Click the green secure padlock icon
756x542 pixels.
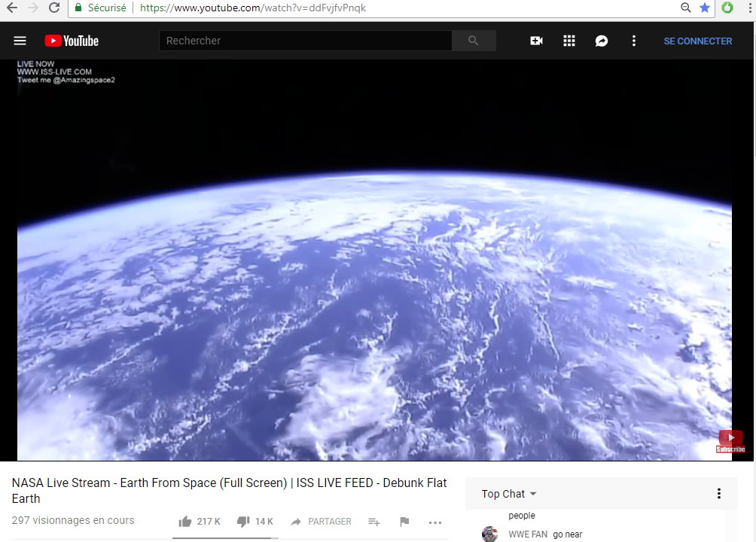78,8
